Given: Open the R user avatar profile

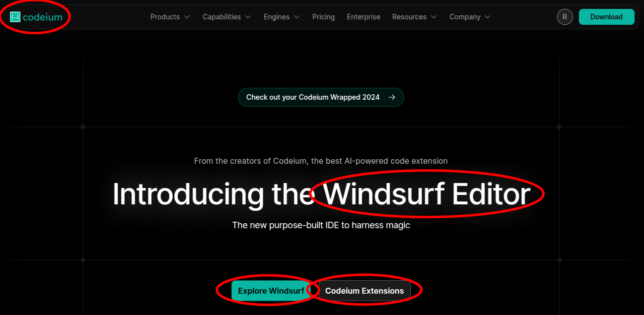Looking at the screenshot, I should click(x=565, y=17).
